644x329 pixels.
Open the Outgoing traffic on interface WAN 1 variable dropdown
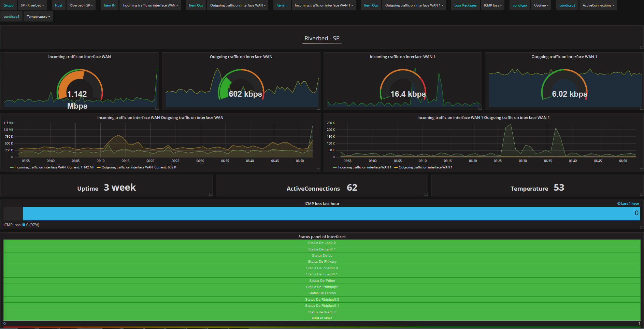coord(414,5)
